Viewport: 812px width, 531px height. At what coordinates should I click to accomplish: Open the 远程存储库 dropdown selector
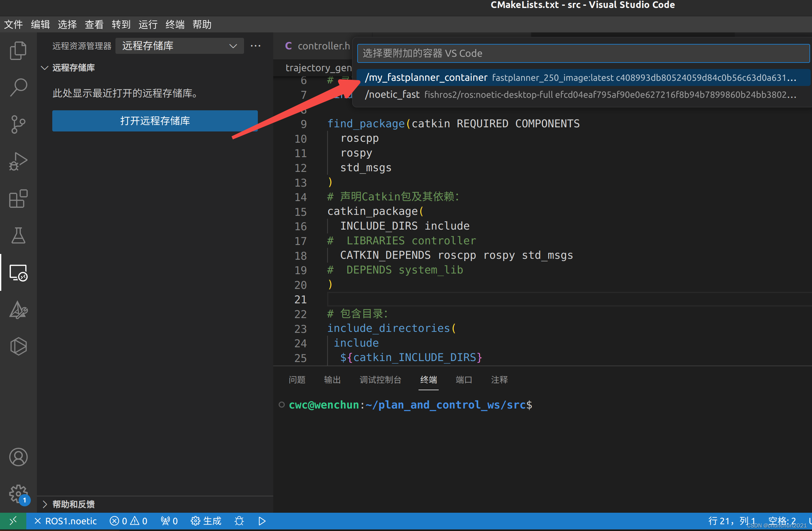(x=180, y=46)
